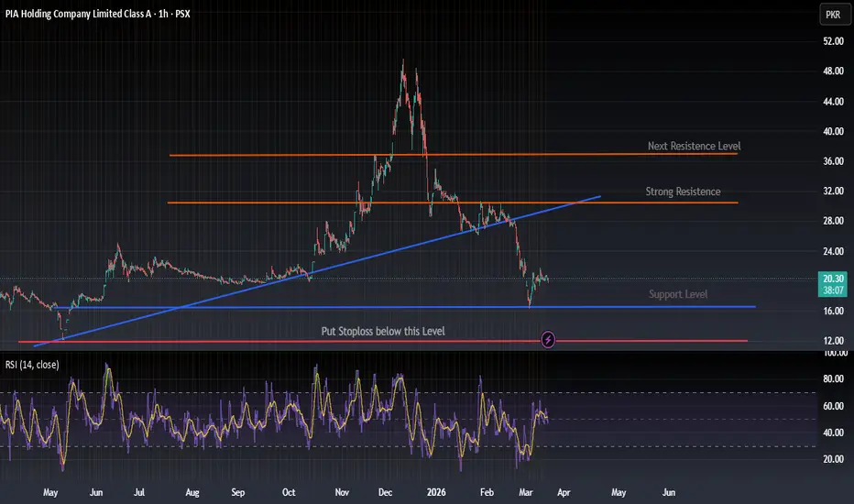Click the 36.00 price axis label
This screenshot has width=854, height=504.
(833, 161)
